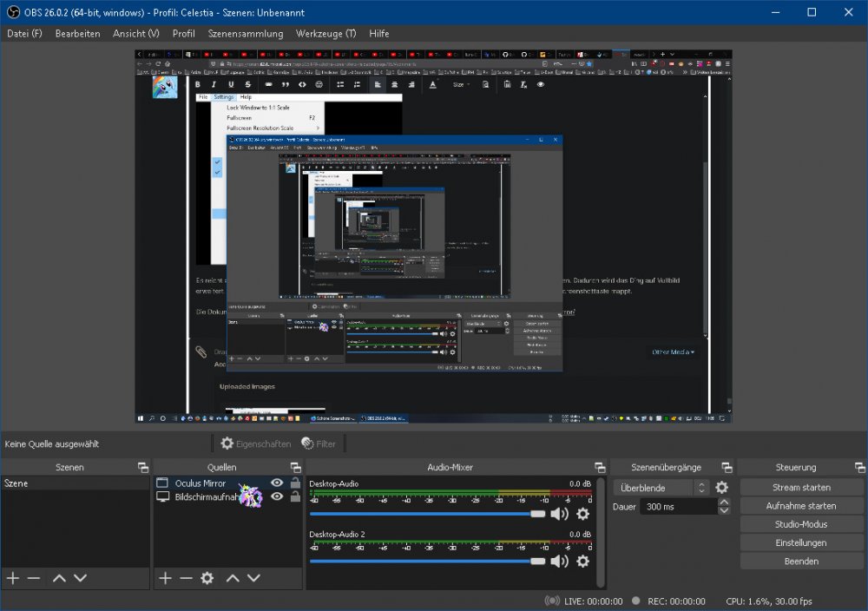Enable Studio-Modus
The width and height of the screenshot is (868, 611).
(x=800, y=524)
